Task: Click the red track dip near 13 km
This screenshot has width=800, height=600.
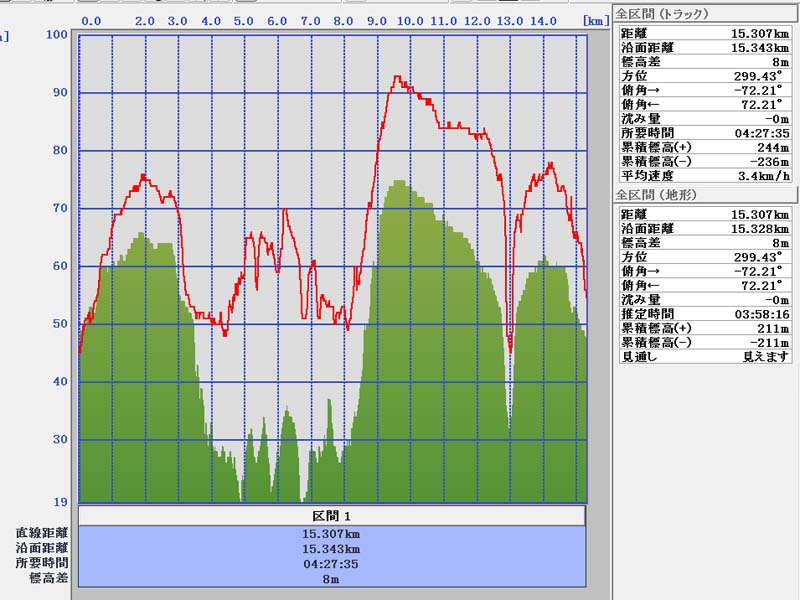Action: pyautogui.click(x=510, y=350)
